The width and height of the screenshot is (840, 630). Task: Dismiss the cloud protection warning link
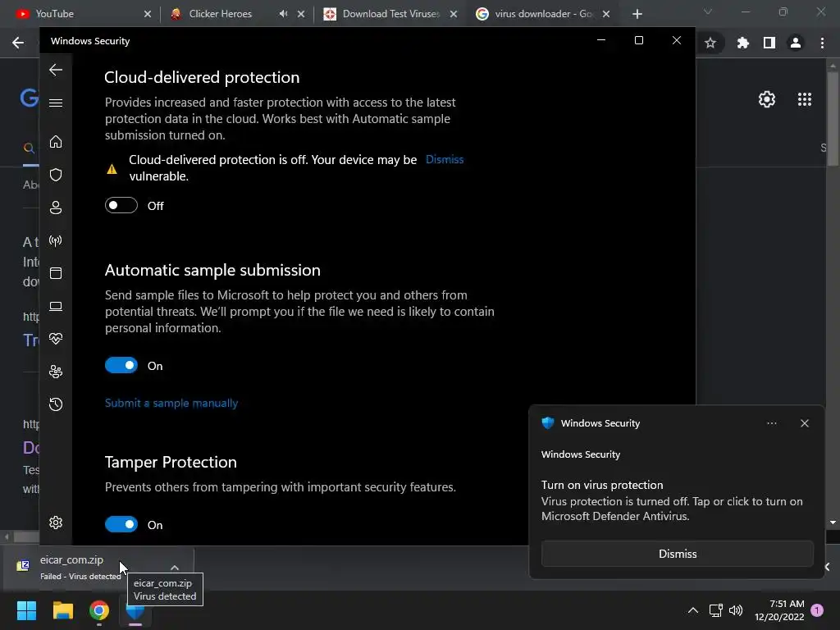(445, 160)
